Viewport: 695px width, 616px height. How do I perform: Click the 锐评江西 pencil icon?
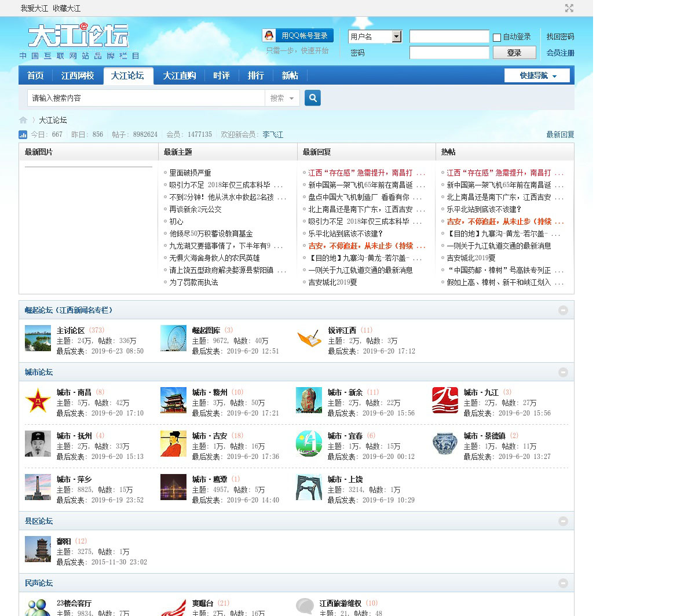309,338
